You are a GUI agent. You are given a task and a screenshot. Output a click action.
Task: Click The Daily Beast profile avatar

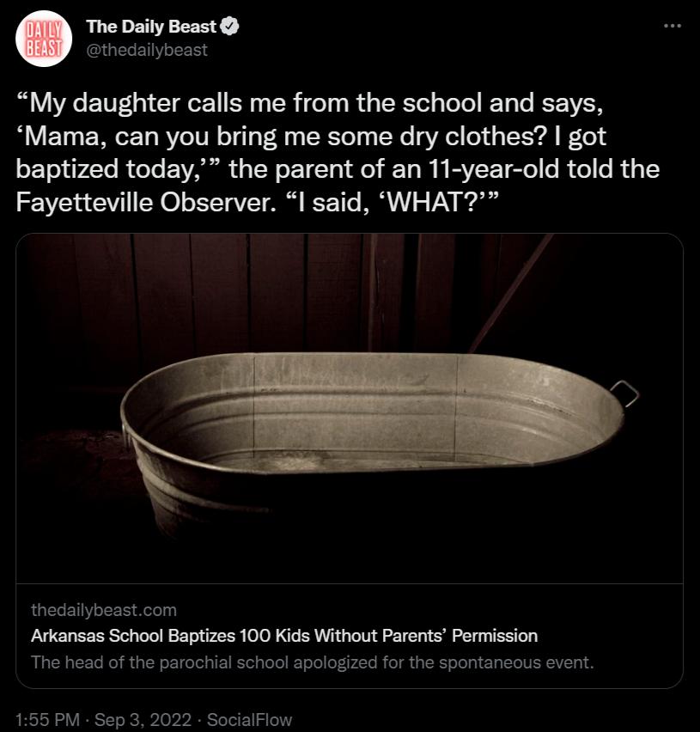pos(43,37)
